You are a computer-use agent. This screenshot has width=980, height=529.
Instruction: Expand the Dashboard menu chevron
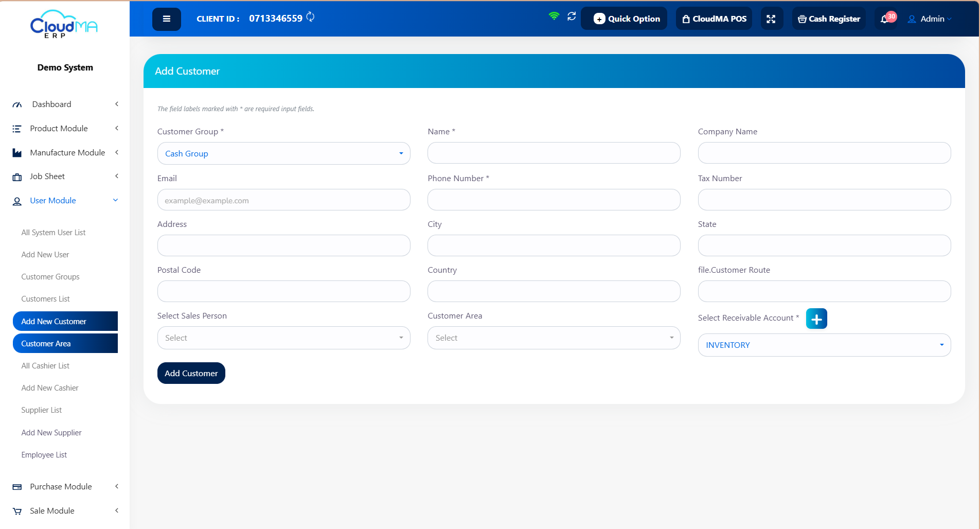[x=117, y=104]
